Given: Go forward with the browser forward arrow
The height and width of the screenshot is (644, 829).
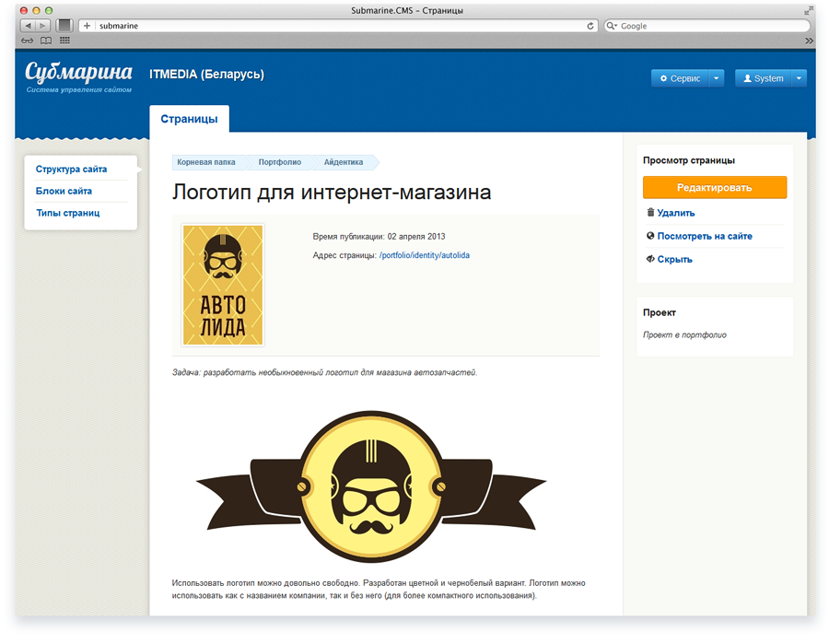Looking at the screenshot, I should (x=42, y=26).
